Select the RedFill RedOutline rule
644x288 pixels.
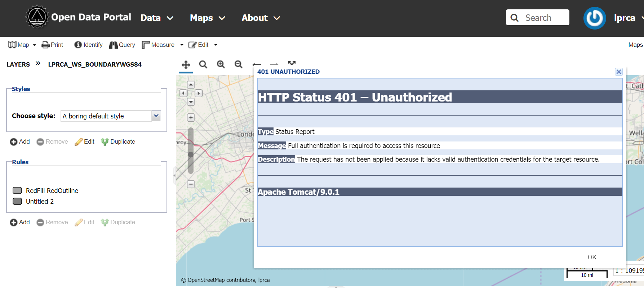52,191
